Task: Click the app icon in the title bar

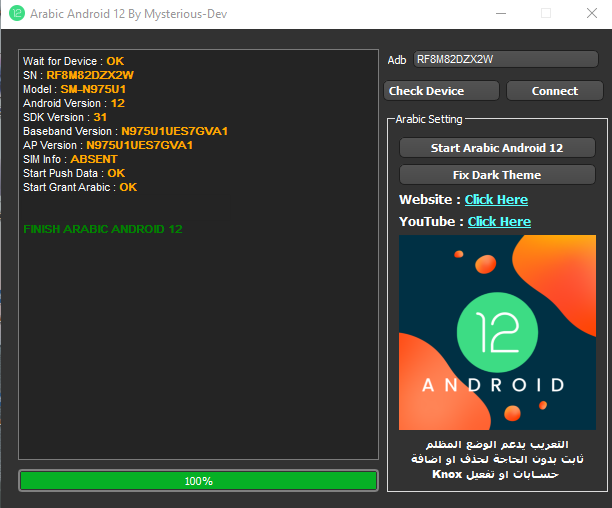Action: click(x=17, y=14)
